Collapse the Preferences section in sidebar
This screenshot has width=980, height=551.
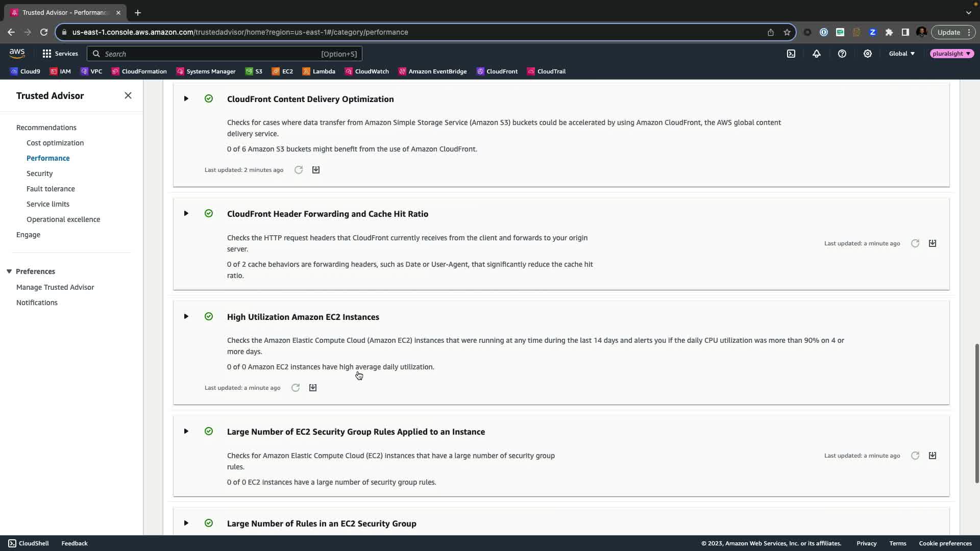click(x=9, y=271)
